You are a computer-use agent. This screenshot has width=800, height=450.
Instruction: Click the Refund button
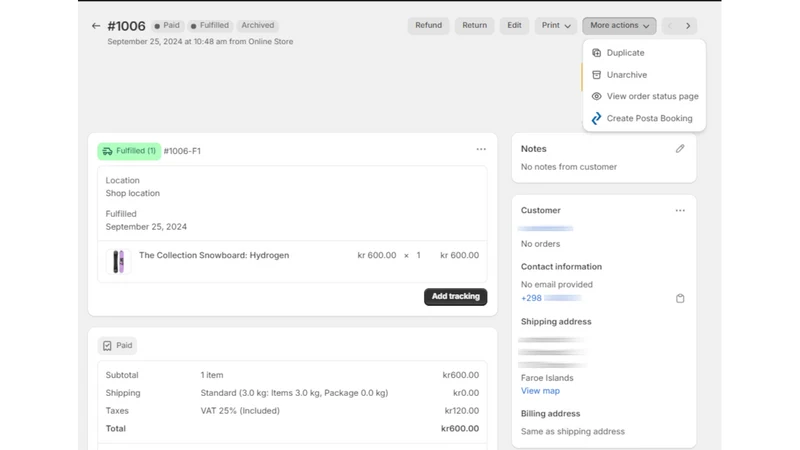point(429,26)
